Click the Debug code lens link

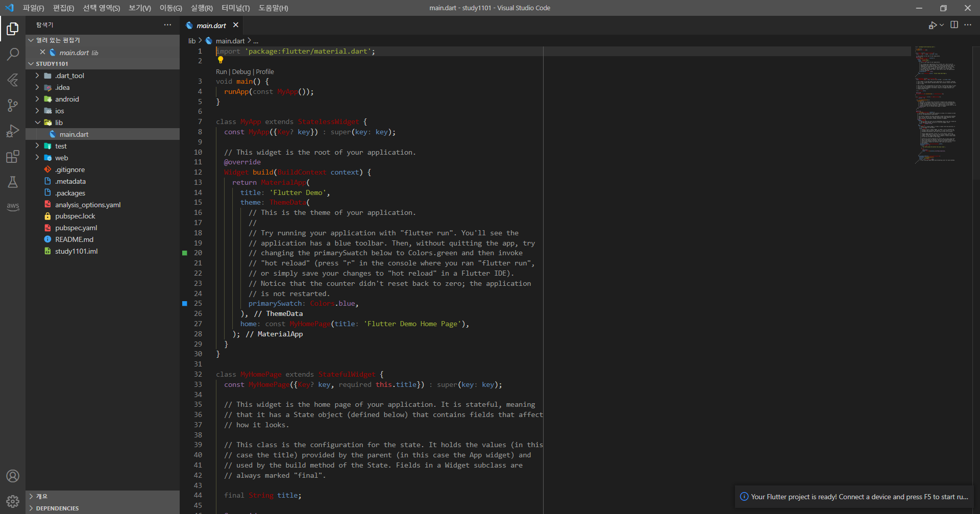[x=241, y=72]
